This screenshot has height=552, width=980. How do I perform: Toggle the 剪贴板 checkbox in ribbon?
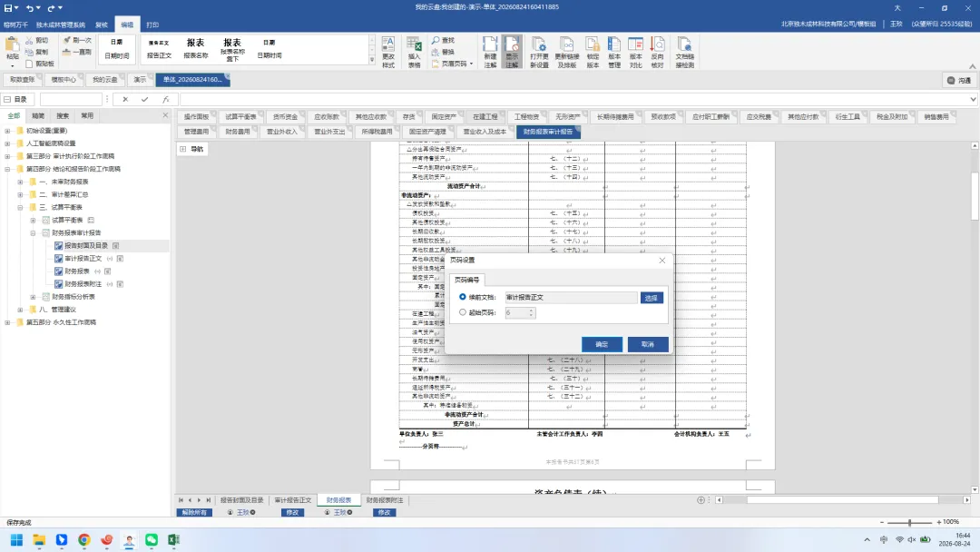(x=29, y=64)
